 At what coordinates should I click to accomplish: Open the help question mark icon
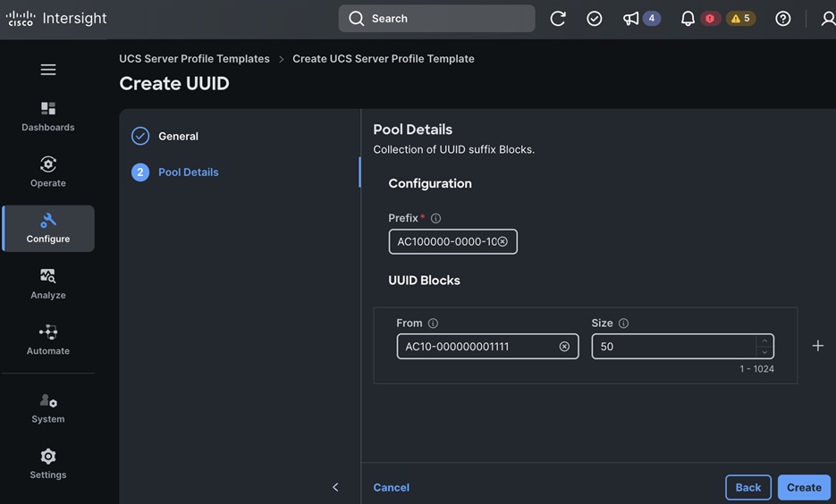(x=782, y=19)
